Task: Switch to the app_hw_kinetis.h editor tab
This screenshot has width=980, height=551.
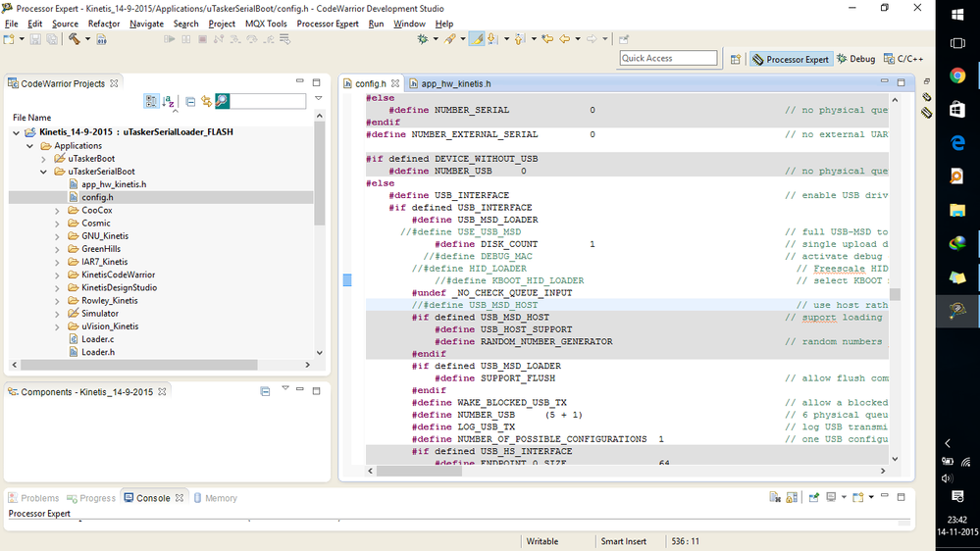Action: (x=454, y=84)
